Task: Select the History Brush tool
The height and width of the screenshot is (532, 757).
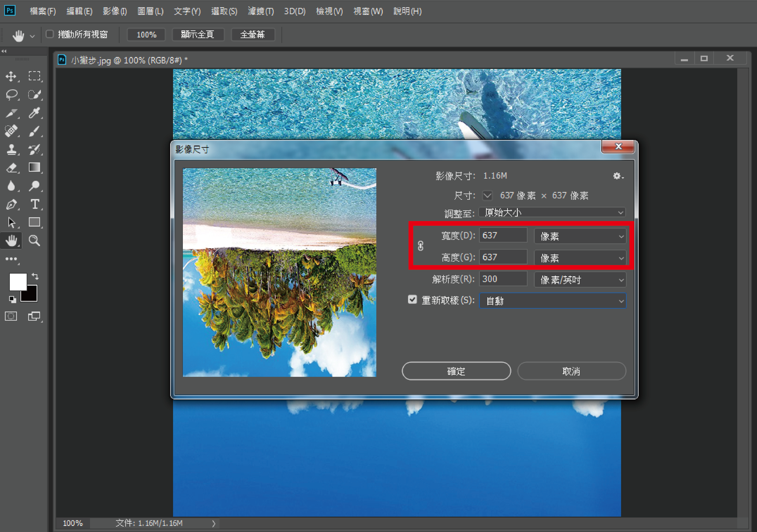Action: (34, 150)
